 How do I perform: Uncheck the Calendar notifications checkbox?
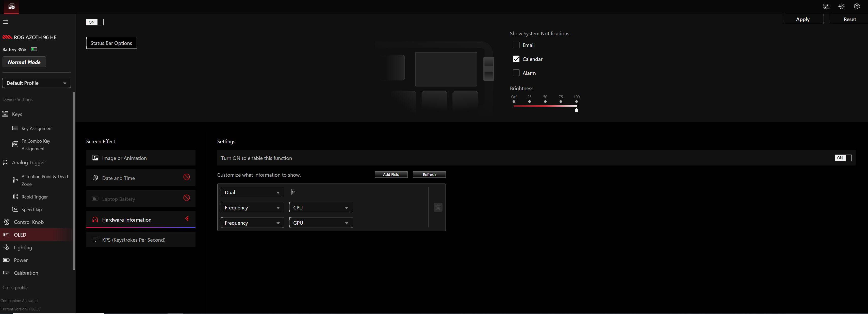click(x=516, y=59)
